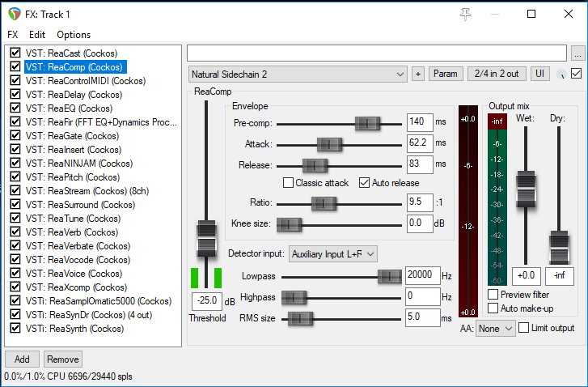Open the Options menu
Image resolution: width=588 pixels, height=387 pixels.
[74, 35]
